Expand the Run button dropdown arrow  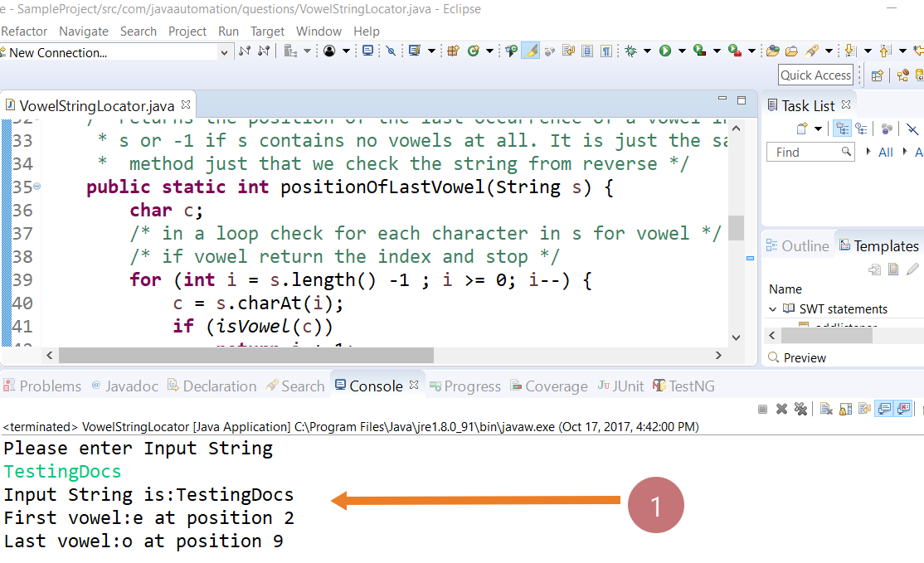(680, 51)
